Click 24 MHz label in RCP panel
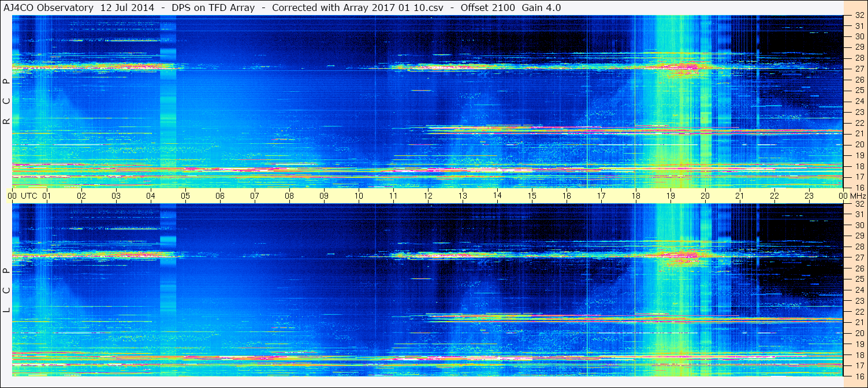 pos(859,101)
